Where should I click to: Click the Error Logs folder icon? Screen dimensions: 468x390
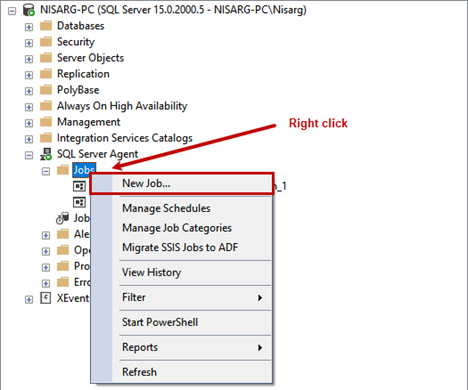[x=63, y=282]
